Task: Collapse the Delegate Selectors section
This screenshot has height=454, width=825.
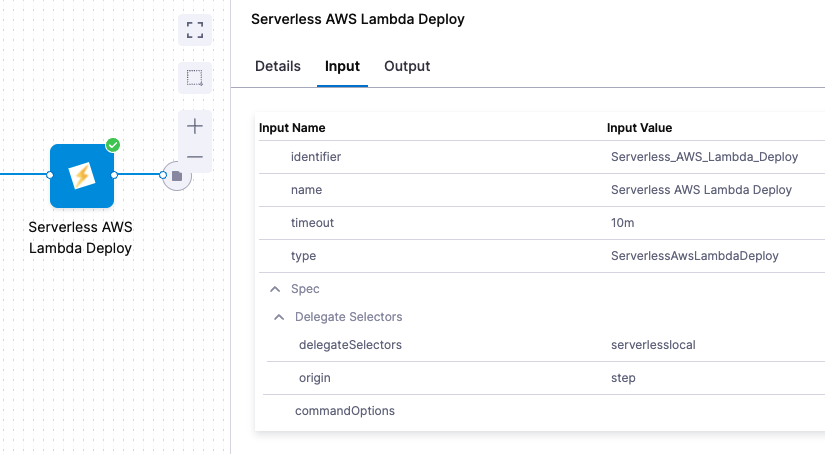Action: [x=279, y=317]
